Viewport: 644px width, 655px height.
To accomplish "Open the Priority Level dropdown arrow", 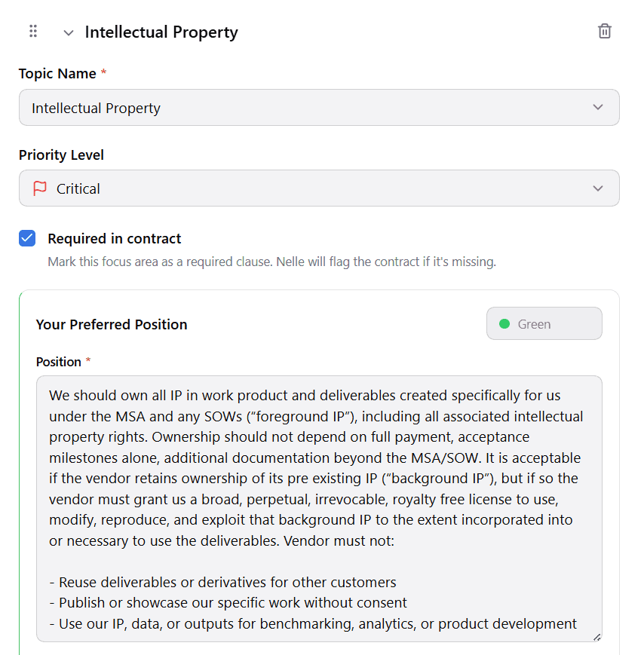I will pyautogui.click(x=597, y=188).
